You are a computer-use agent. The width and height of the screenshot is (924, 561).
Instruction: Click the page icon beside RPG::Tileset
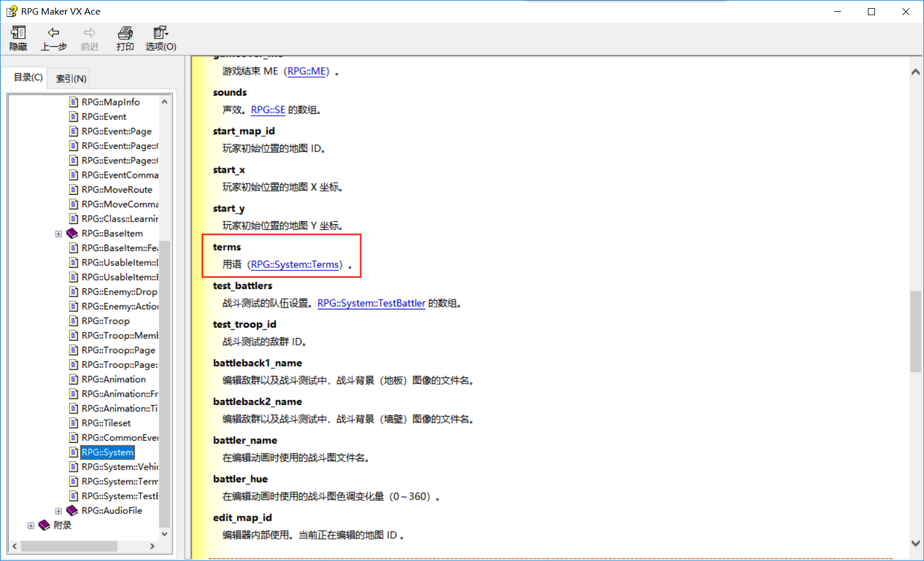74,423
